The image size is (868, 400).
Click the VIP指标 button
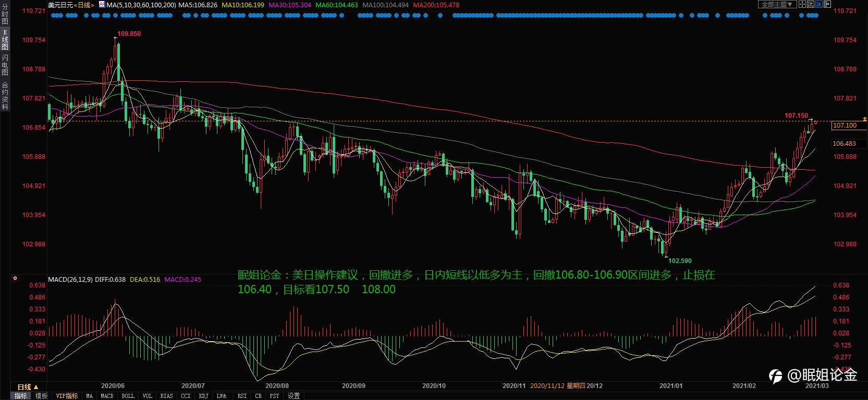(67, 396)
